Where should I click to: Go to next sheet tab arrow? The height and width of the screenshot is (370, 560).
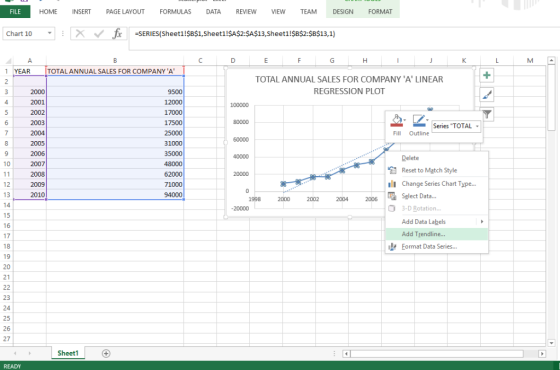click(x=30, y=353)
